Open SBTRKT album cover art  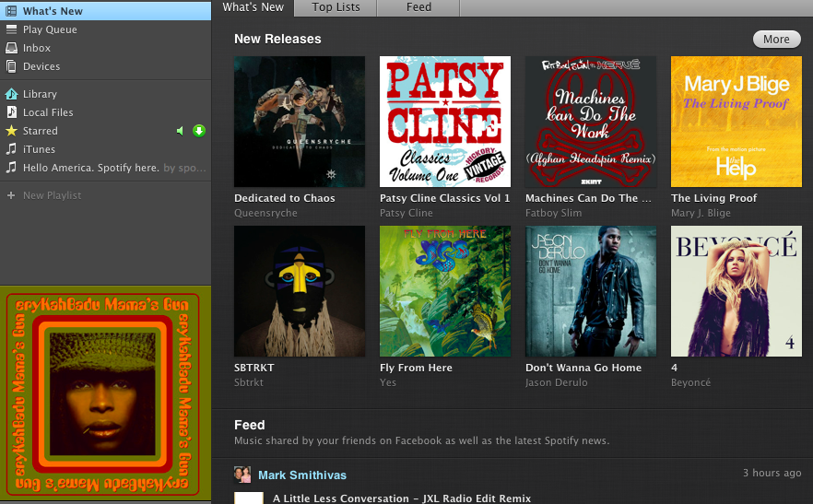300,291
